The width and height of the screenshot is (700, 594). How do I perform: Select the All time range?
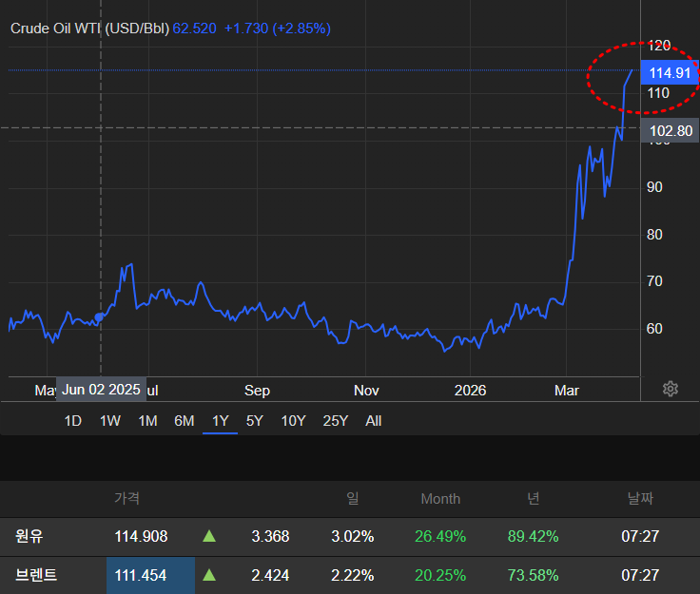click(374, 421)
